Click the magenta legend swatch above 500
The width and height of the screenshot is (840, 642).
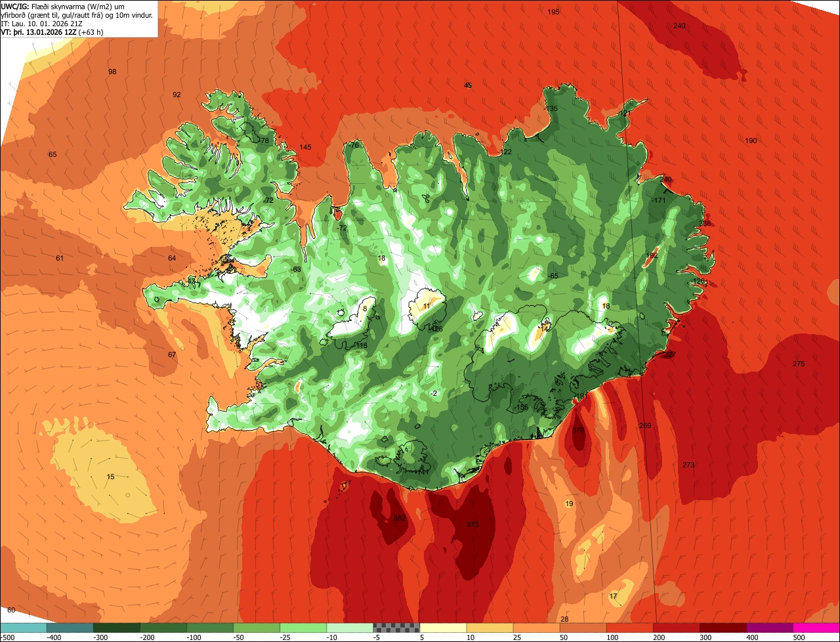[x=816, y=628]
